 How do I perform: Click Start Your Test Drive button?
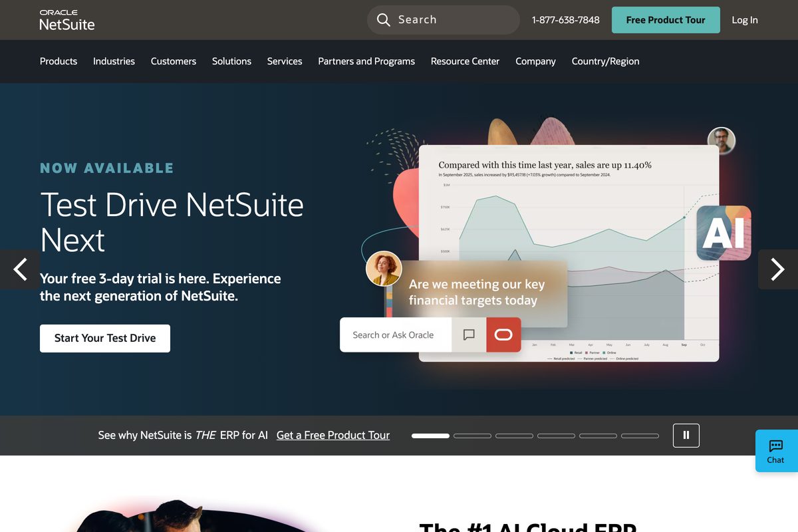click(x=105, y=338)
